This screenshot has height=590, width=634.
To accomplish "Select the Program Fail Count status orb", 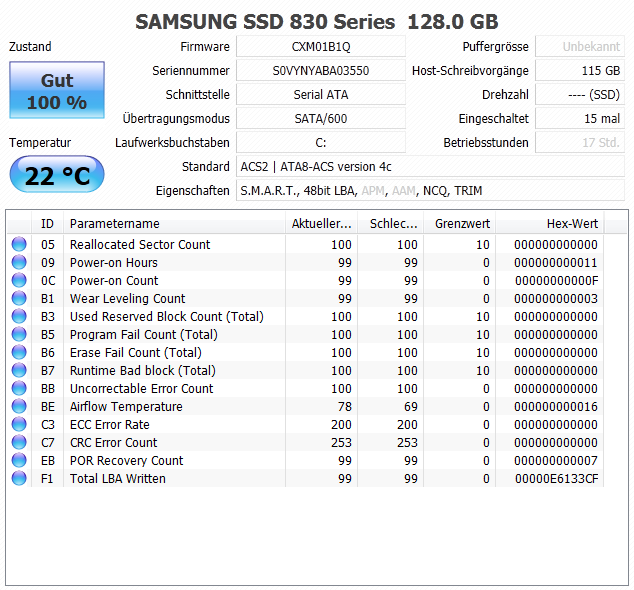I will pos(19,334).
